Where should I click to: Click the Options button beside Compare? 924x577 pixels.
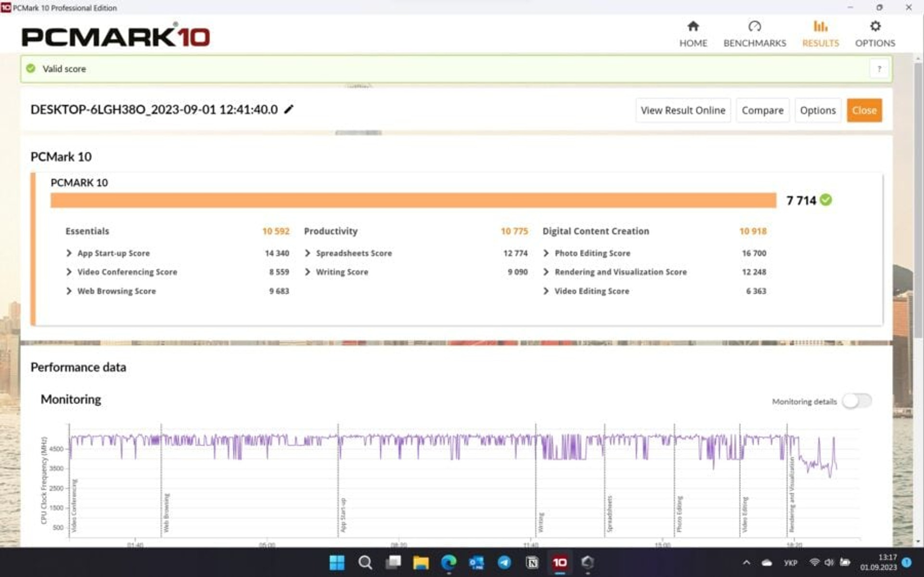click(x=818, y=110)
